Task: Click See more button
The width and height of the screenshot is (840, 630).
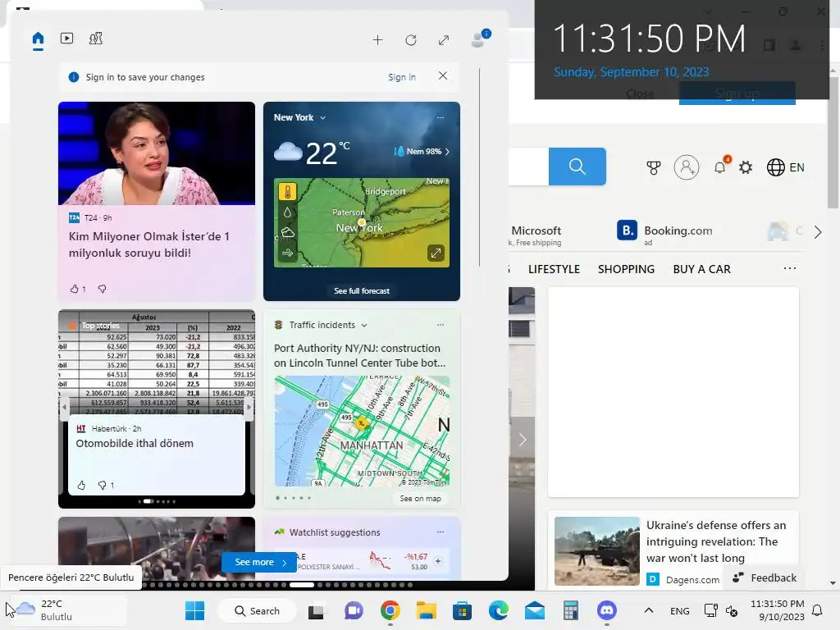Action: click(x=259, y=562)
